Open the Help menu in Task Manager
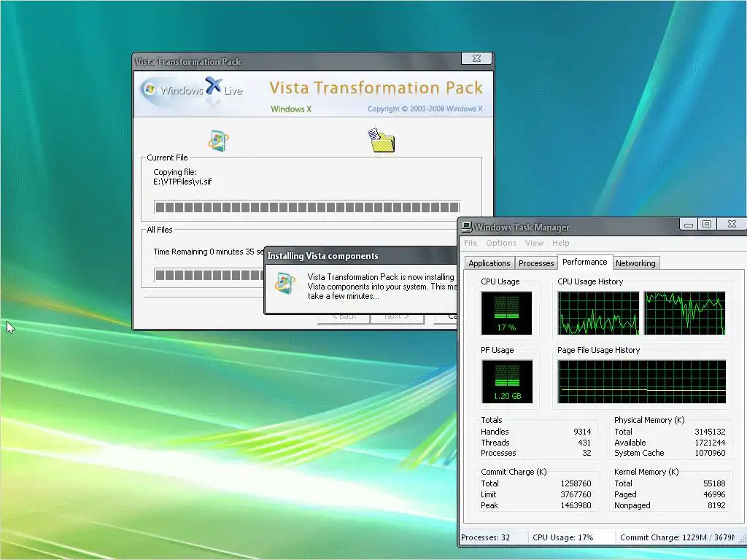The width and height of the screenshot is (747, 560). tap(561, 243)
